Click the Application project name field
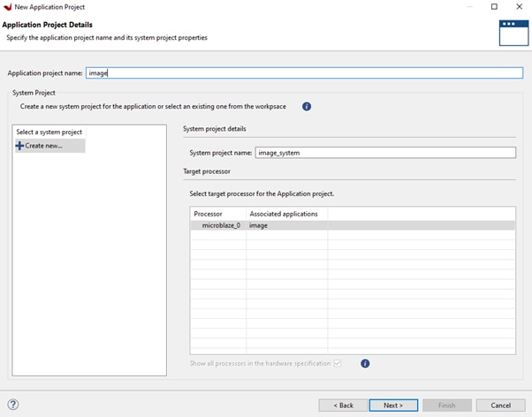Image resolution: width=532 pixels, height=417 pixels. coord(304,73)
